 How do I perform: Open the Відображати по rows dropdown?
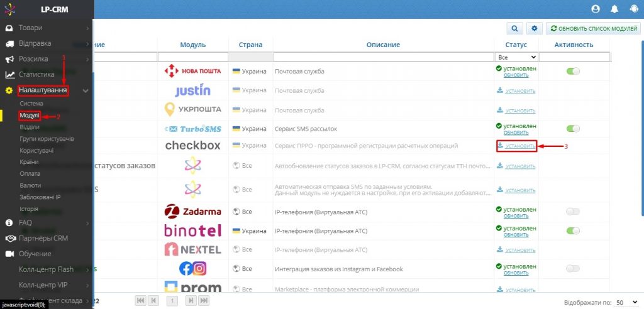pyautogui.click(x=626, y=302)
